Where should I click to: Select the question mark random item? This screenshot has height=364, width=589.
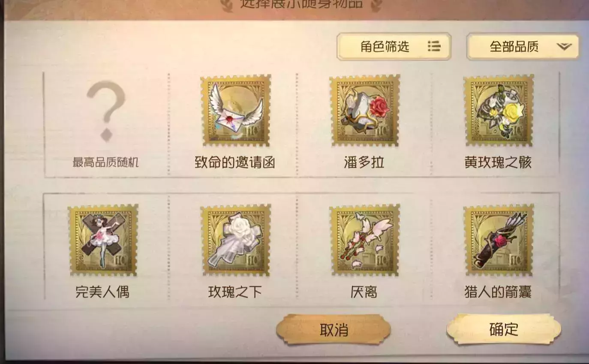coord(106,111)
